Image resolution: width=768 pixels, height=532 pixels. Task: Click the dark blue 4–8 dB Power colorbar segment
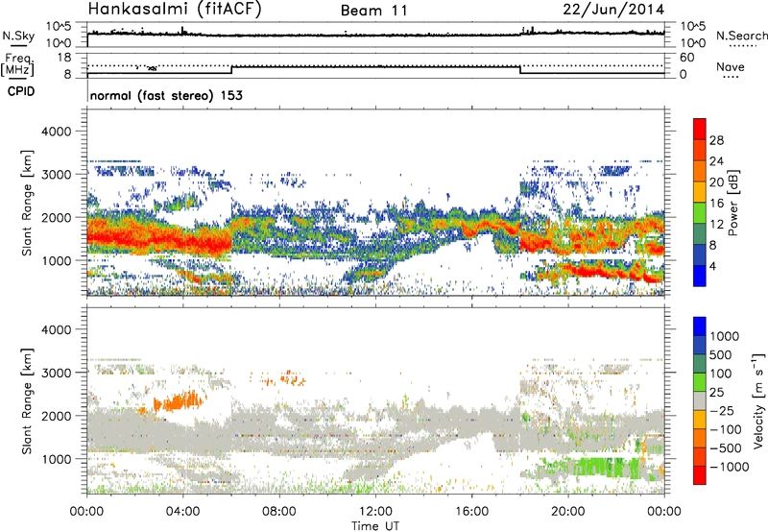tap(700, 255)
